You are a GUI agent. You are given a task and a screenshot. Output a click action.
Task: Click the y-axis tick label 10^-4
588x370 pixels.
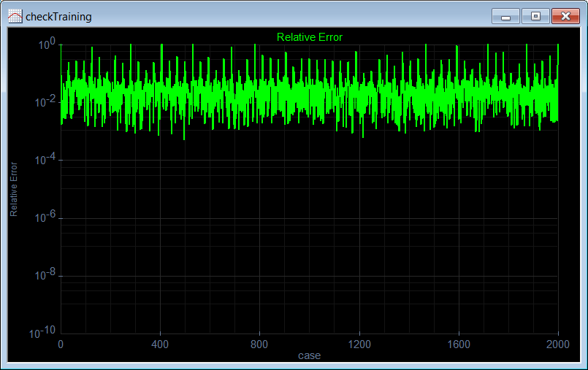tap(45, 159)
